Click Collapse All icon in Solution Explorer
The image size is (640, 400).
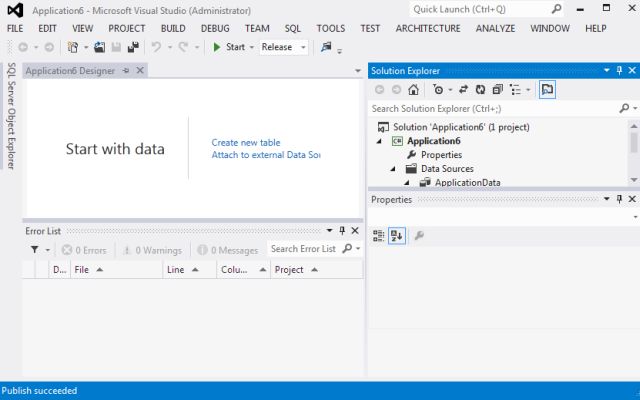498,89
